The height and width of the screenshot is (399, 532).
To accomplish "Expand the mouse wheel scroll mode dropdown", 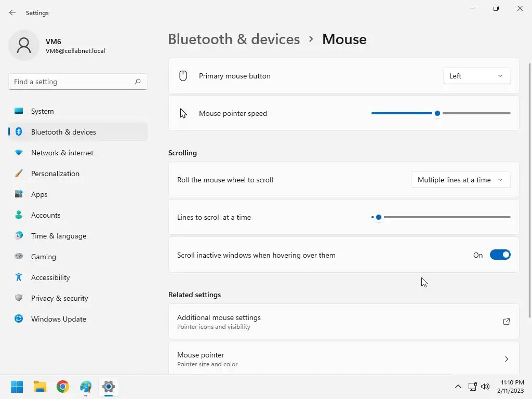I will tap(460, 180).
